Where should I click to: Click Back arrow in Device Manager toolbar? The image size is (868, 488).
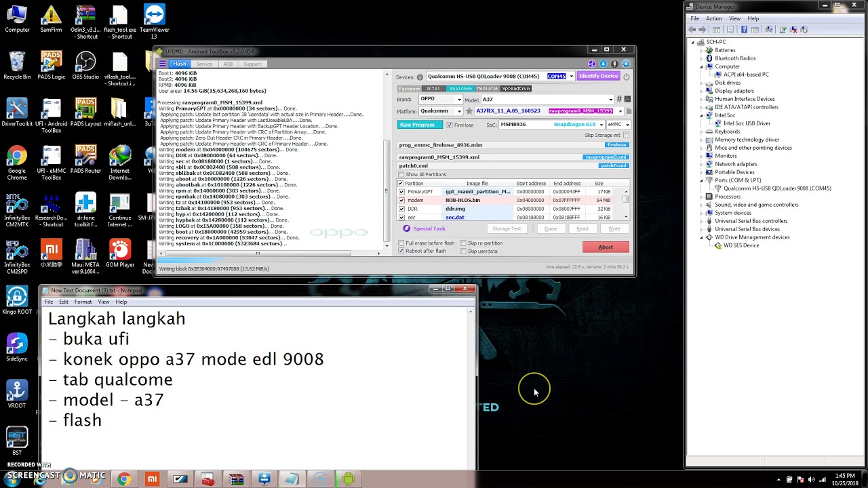(692, 30)
